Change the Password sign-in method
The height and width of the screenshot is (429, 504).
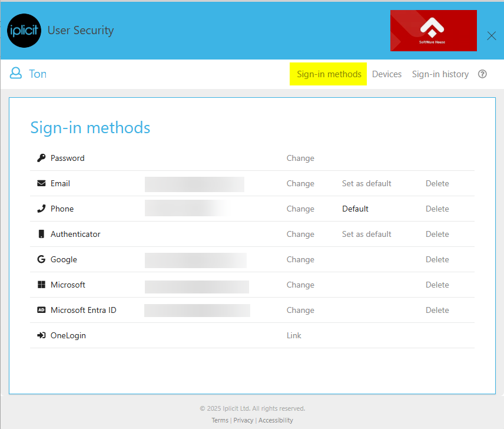point(300,158)
